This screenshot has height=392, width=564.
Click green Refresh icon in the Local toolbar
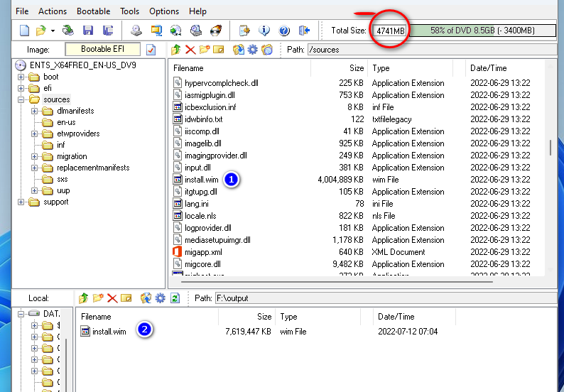coord(175,298)
